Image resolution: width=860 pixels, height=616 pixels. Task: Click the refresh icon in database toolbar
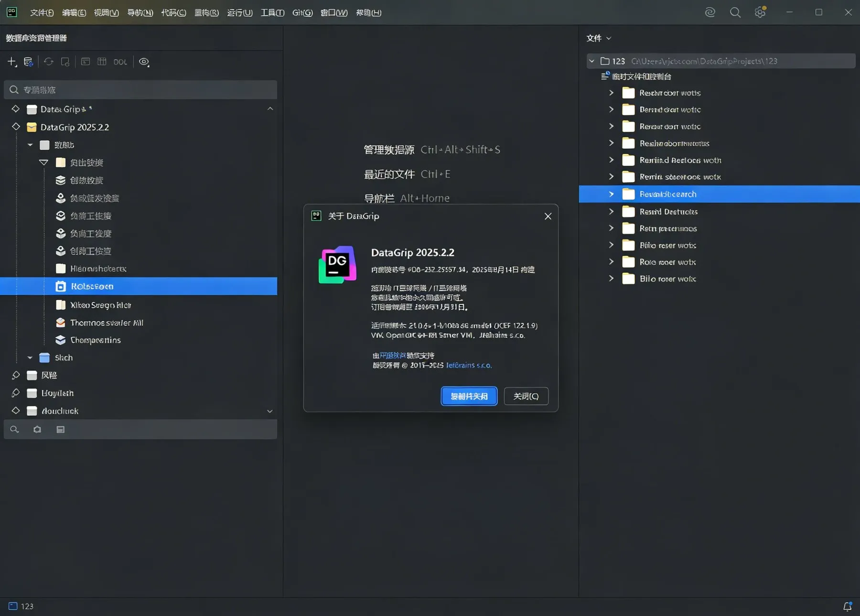[49, 62]
